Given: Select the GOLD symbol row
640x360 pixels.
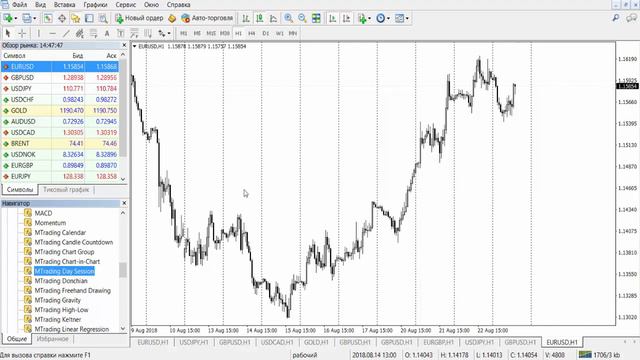Looking at the screenshot, I should coord(60,111).
